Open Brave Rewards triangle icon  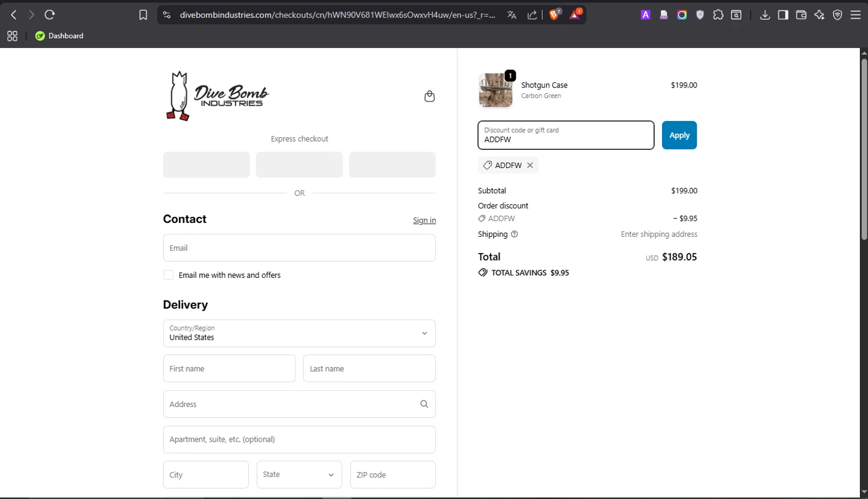pyautogui.click(x=575, y=15)
